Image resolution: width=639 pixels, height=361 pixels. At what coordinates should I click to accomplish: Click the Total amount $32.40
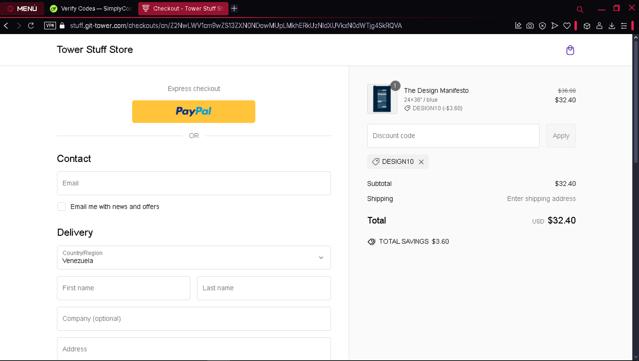(x=562, y=220)
